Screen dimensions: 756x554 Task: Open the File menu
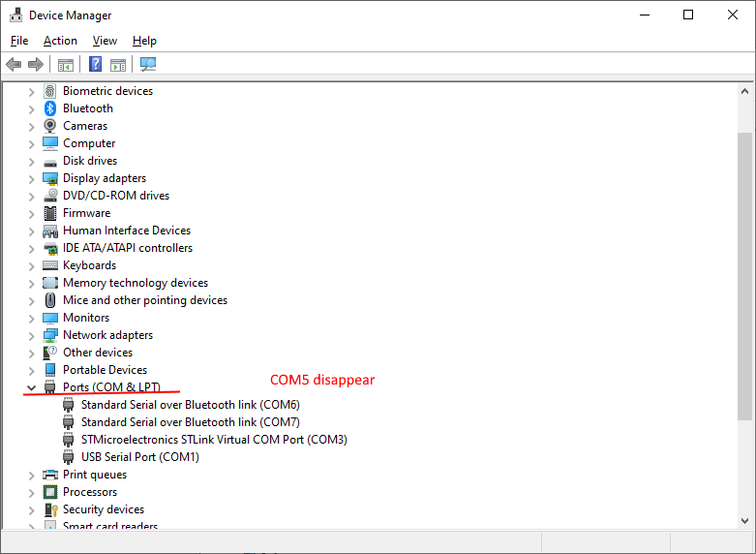click(x=19, y=41)
